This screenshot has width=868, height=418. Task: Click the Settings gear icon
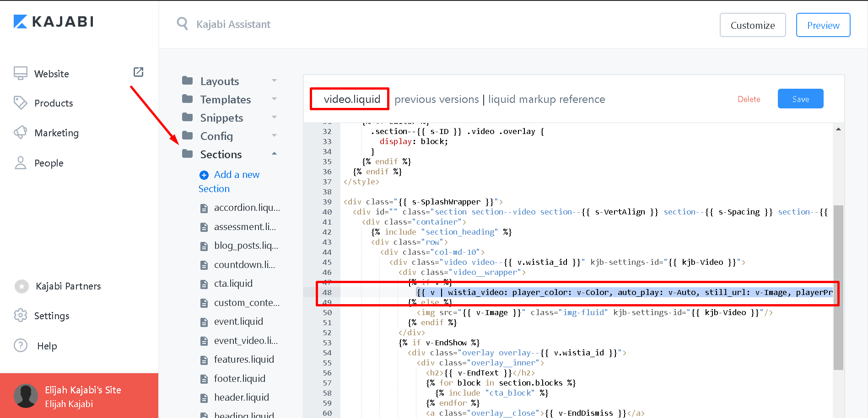click(x=21, y=316)
